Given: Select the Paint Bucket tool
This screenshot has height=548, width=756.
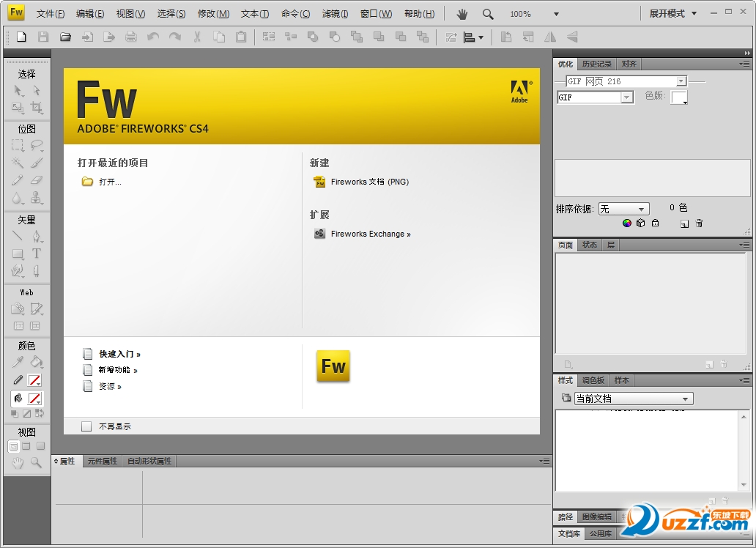Looking at the screenshot, I should (37, 362).
